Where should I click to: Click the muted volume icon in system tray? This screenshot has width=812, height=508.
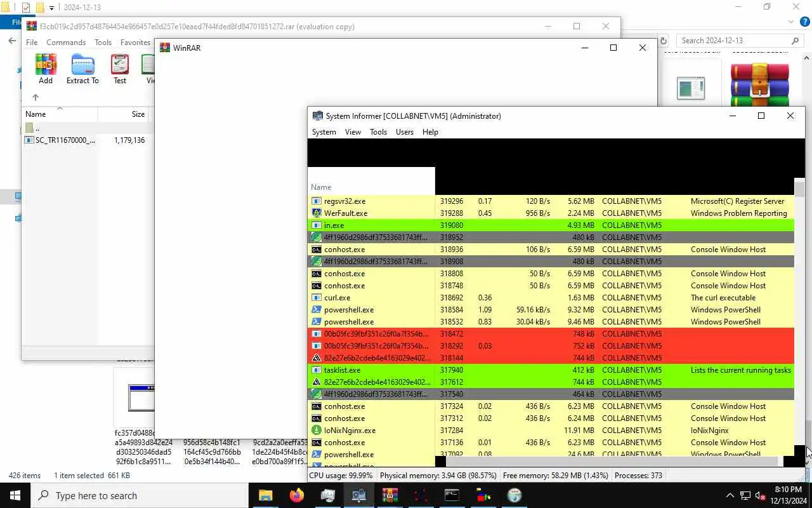[x=761, y=496]
